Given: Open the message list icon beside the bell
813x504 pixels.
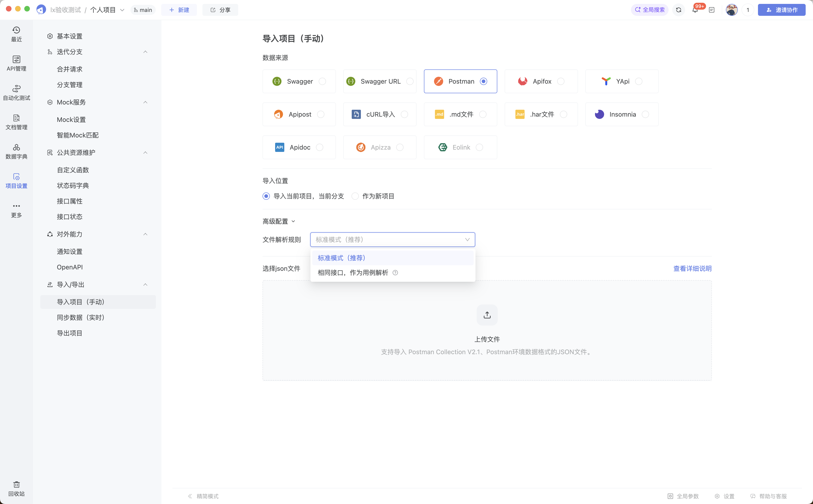Looking at the screenshot, I should (712, 10).
